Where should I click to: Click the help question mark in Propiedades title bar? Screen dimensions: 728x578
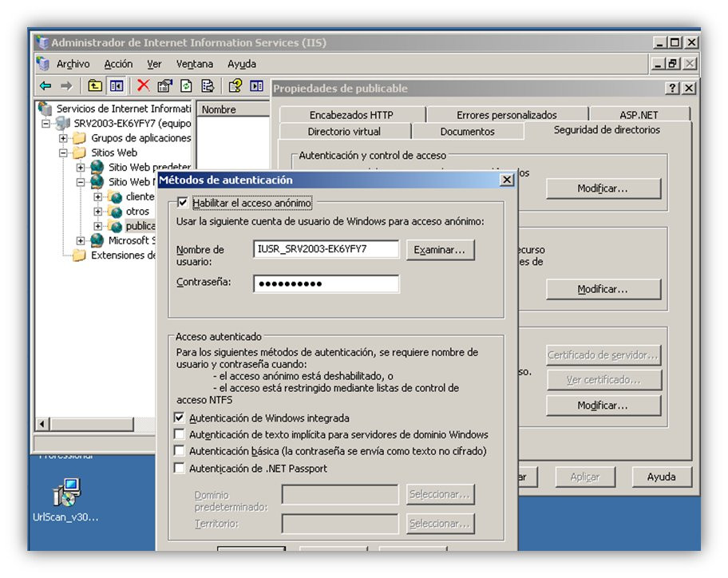point(672,88)
